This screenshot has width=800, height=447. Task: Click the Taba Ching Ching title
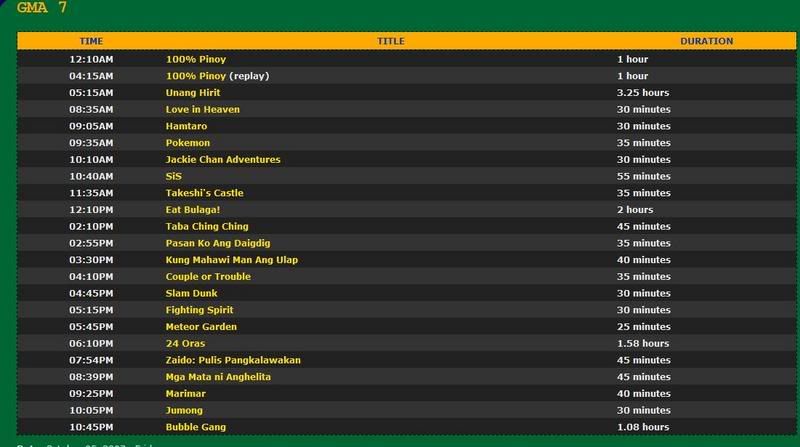[x=207, y=227]
